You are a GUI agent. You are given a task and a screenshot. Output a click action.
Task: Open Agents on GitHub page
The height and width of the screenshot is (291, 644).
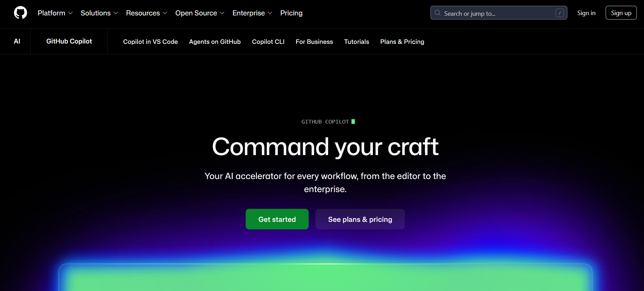click(x=215, y=42)
